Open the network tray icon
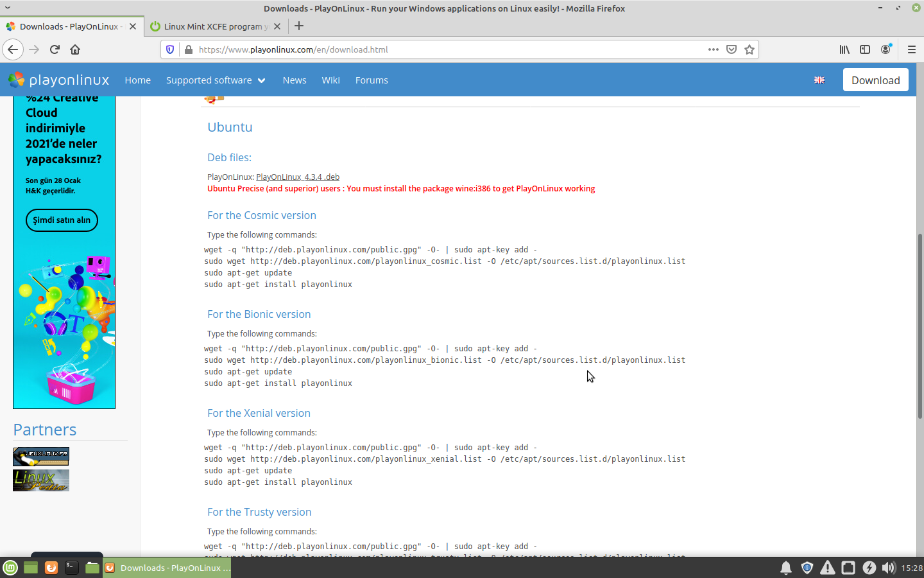The image size is (924, 578). tap(848, 568)
